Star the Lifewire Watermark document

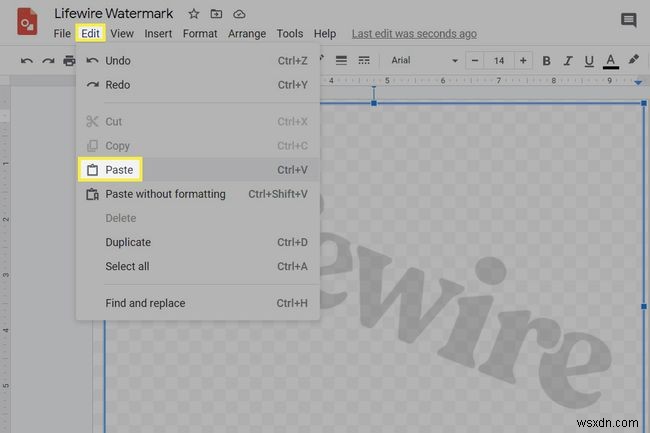pos(194,14)
